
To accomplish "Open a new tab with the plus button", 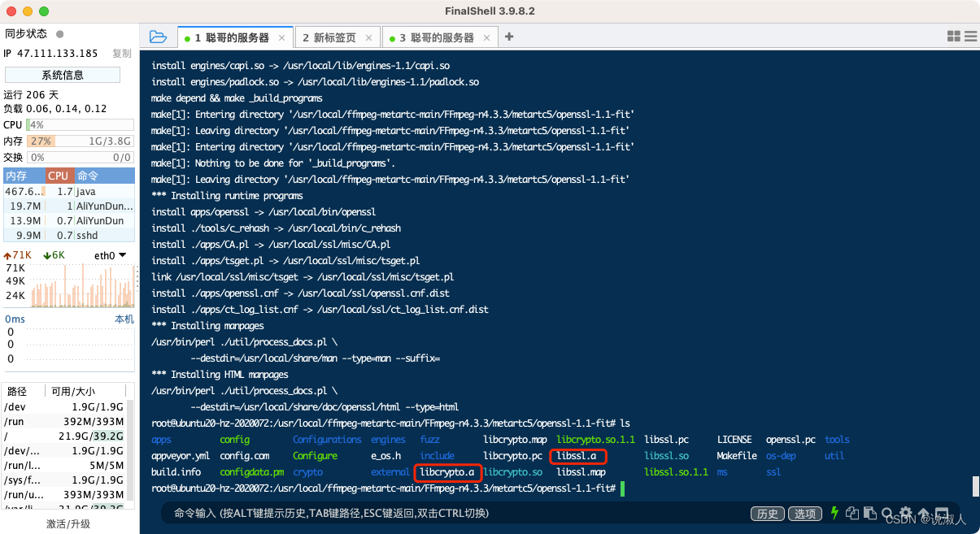I will coord(509,37).
